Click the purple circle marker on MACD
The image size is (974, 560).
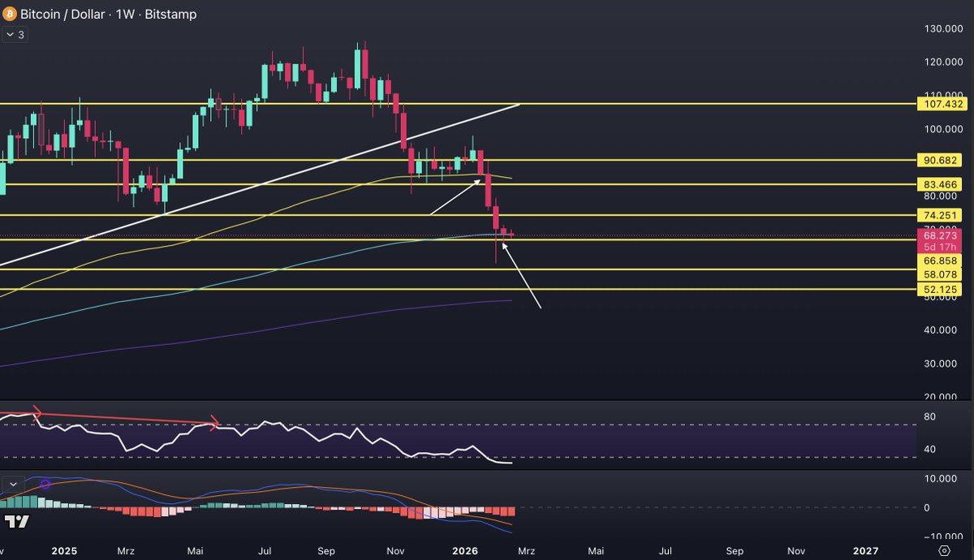(x=45, y=485)
